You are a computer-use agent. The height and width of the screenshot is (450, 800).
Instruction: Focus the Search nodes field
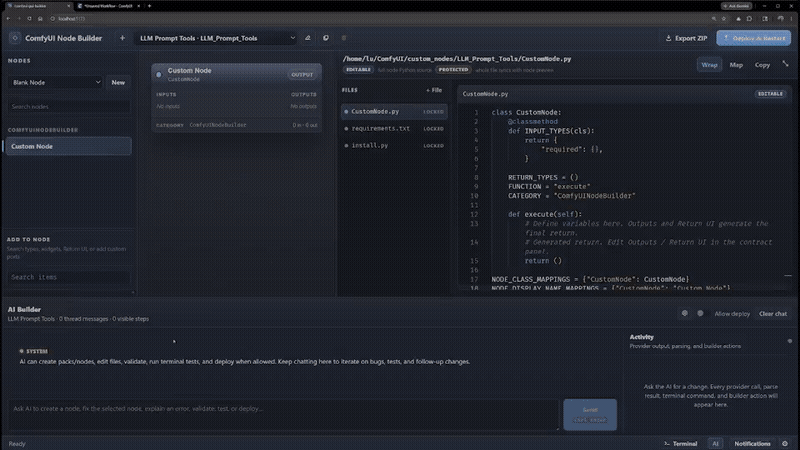click(x=68, y=107)
